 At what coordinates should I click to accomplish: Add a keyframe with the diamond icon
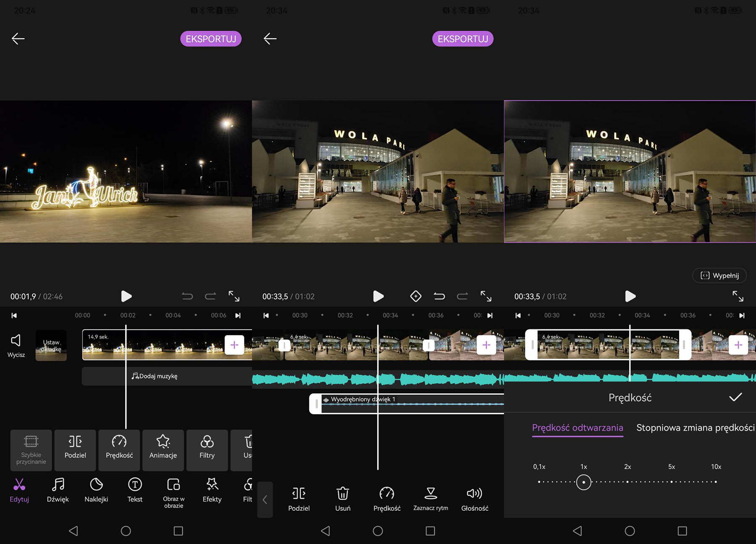[x=416, y=296]
